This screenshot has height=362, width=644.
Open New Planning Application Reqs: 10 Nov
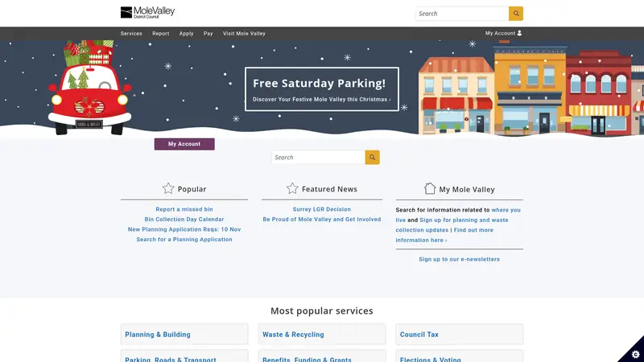[x=184, y=229]
